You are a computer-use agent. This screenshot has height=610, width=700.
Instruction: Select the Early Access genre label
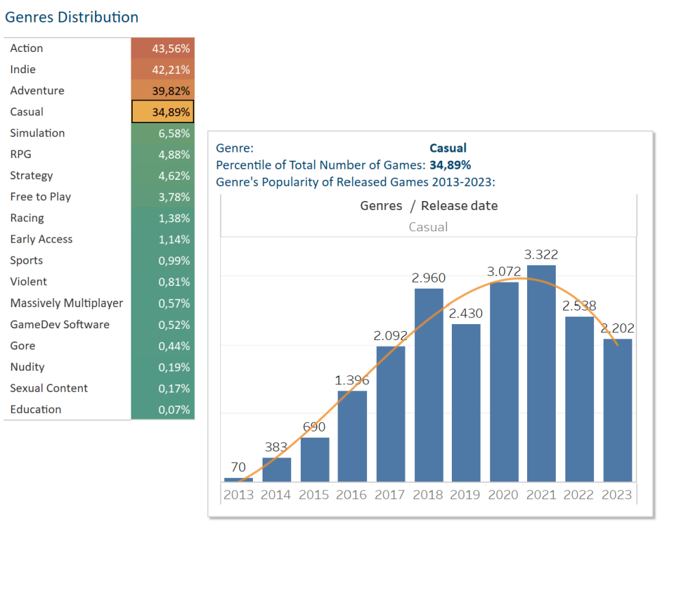(41, 239)
